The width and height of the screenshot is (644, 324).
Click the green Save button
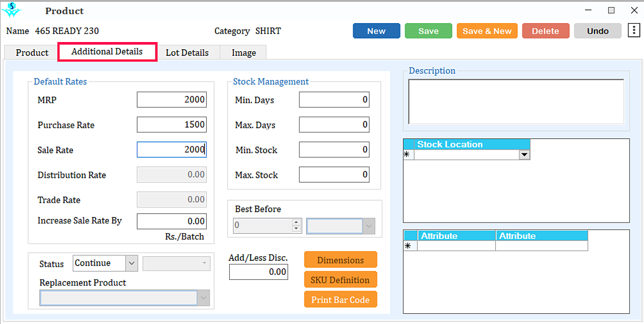coord(428,31)
